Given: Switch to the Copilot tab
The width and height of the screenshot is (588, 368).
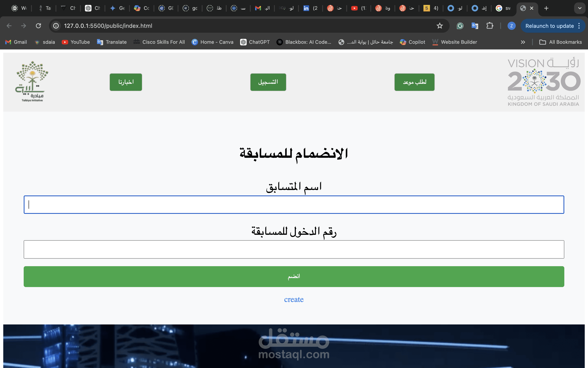Looking at the screenshot, I should (142, 8).
